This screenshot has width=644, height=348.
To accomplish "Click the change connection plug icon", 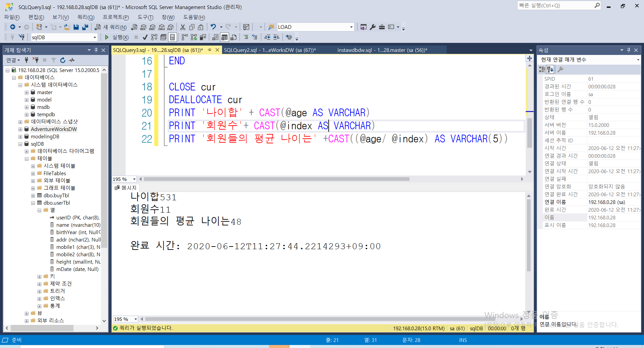I will coord(22,37).
